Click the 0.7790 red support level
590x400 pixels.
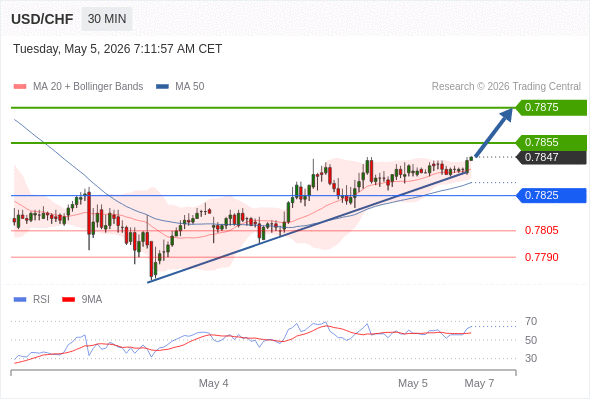click(x=541, y=257)
